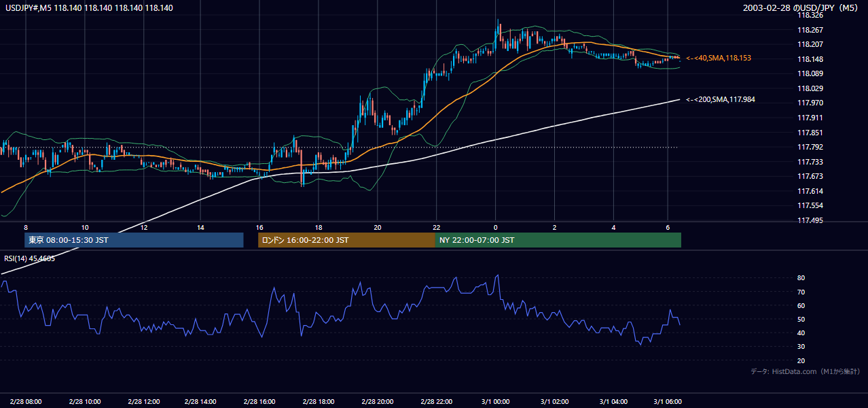Click price axis value 118.089

[x=810, y=73]
